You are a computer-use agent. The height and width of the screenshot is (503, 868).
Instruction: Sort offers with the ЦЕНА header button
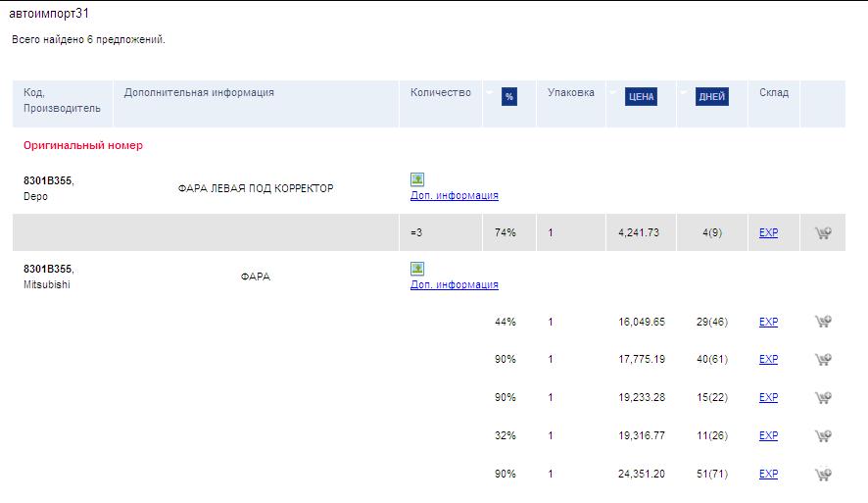(641, 97)
